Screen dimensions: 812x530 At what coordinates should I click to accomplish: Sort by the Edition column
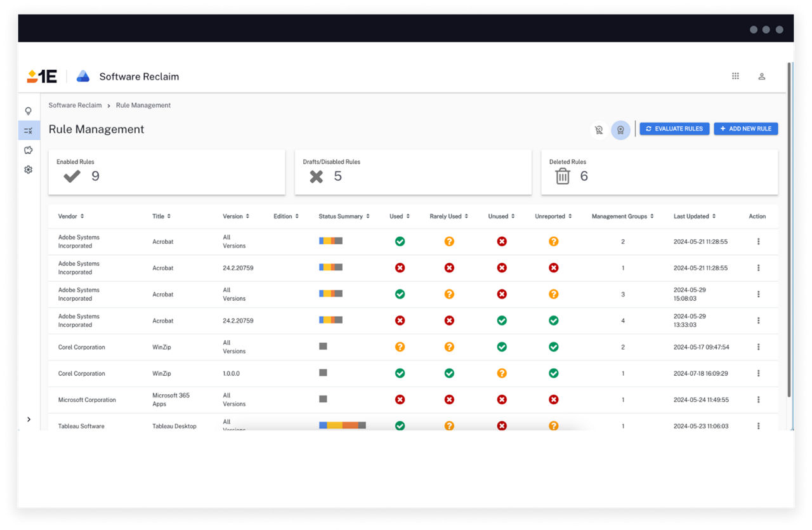pos(286,216)
